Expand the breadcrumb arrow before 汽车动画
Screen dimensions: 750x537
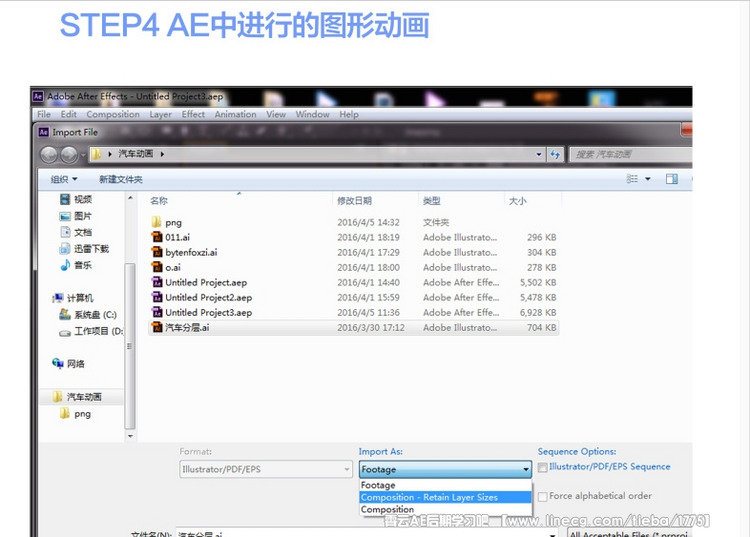(x=110, y=154)
